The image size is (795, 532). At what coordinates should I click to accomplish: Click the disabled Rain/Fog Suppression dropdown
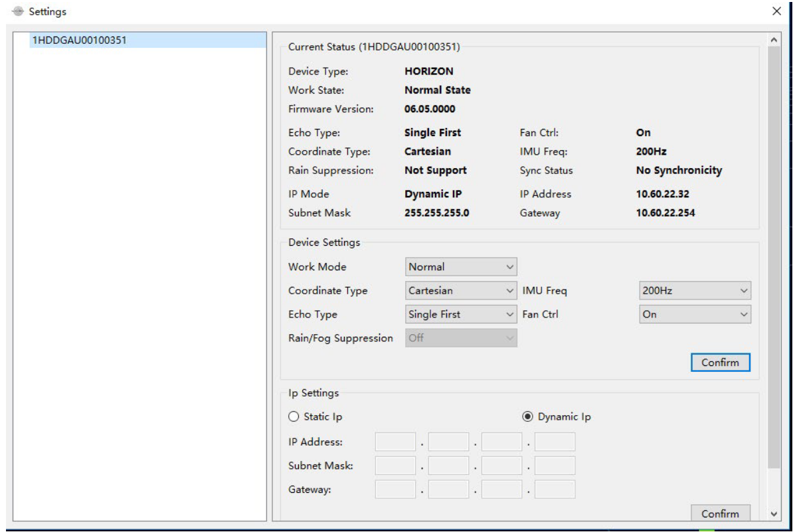(x=460, y=338)
